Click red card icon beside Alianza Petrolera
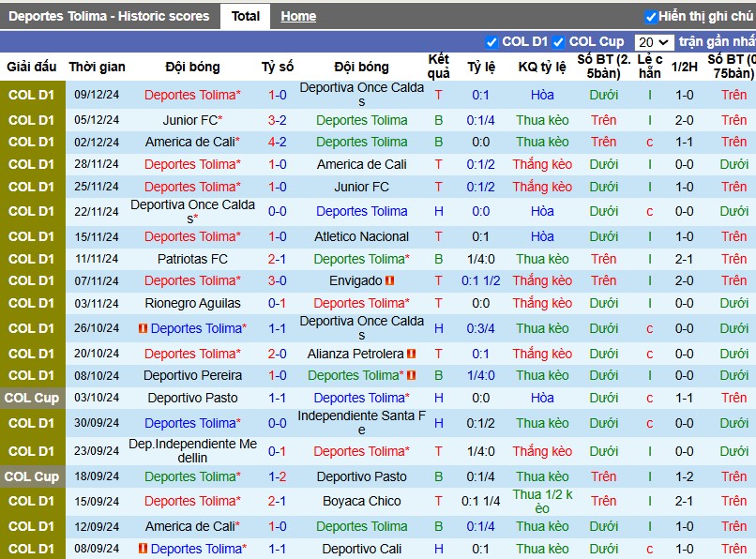 click(411, 354)
